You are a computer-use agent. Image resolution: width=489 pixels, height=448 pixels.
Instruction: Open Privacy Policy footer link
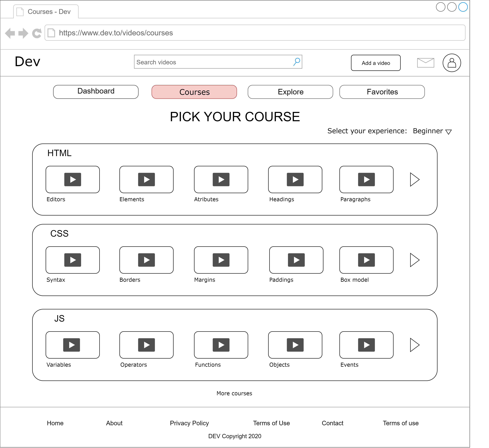pyautogui.click(x=189, y=423)
